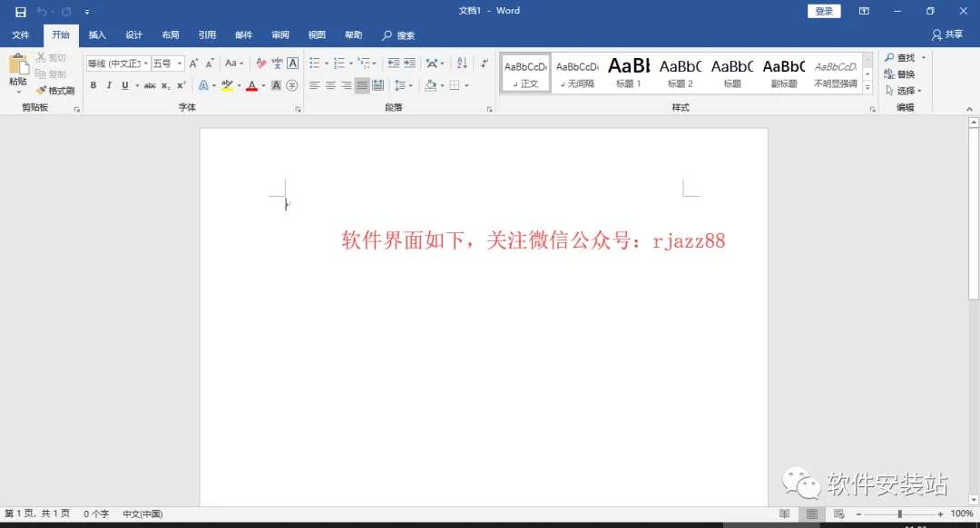Image resolution: width=980 pixels, height=528 pixels.
Task: Open the font size (五号) dropdown
Action: click(x=180, y=64)
